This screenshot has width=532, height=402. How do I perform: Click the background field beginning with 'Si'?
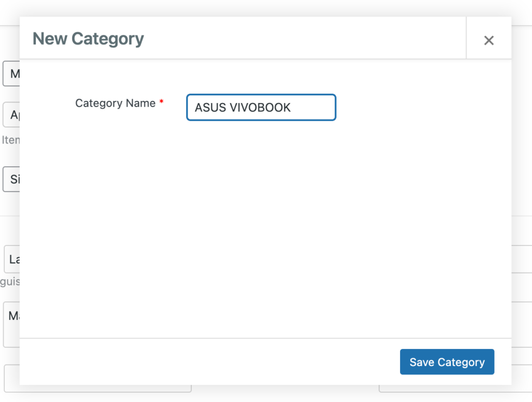click(11, 179)
